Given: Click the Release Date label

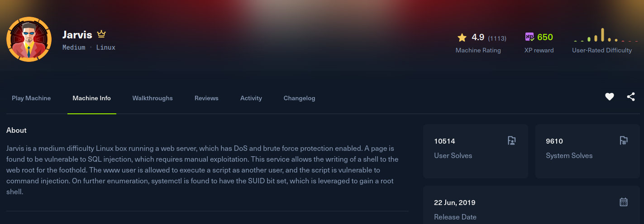Looking at the screenshot, I should (x=455, y=217).
